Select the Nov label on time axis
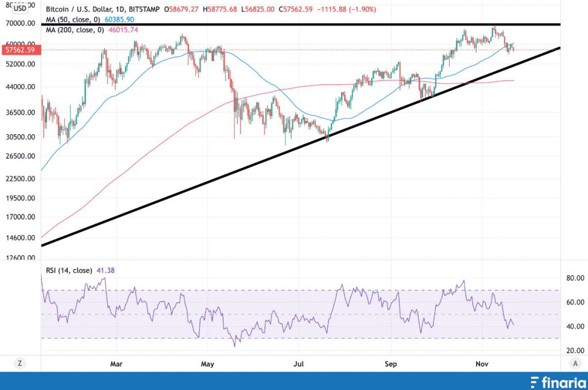This screenshot has width=588, height=390. [482, 364]
